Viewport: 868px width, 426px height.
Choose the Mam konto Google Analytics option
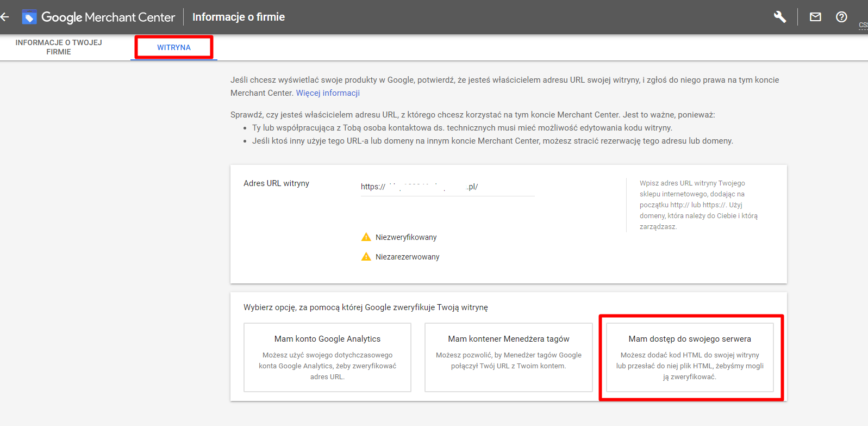coord(327,357)
